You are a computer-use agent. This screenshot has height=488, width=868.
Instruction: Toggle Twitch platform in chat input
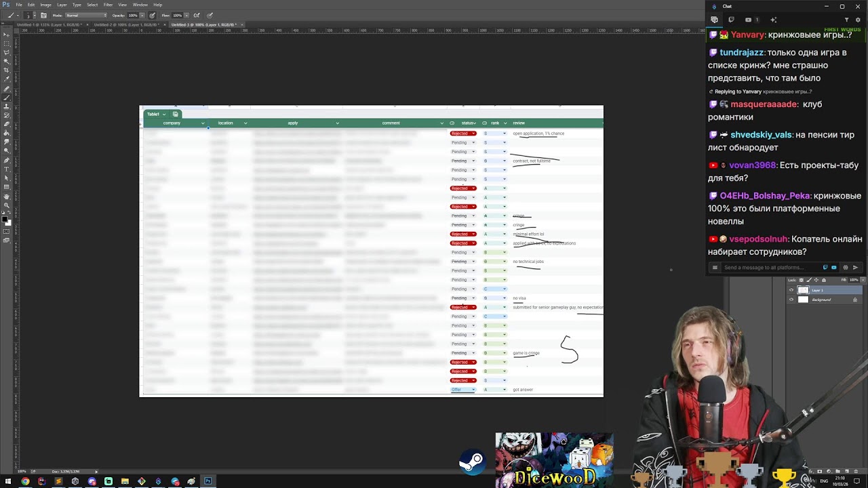point(825,267)
